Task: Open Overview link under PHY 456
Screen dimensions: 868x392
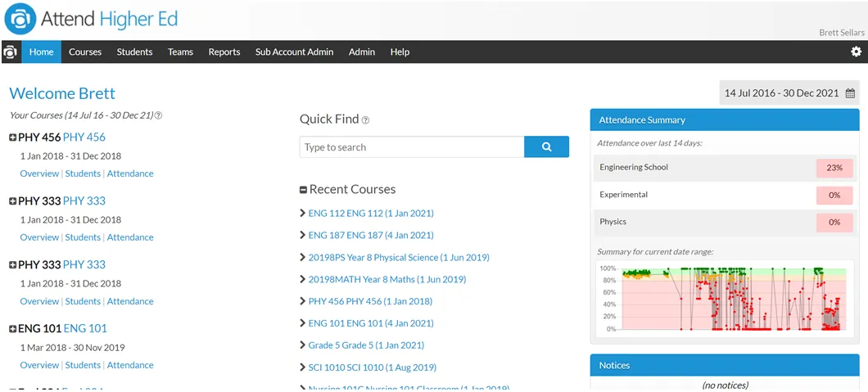Action: point(39,173)
